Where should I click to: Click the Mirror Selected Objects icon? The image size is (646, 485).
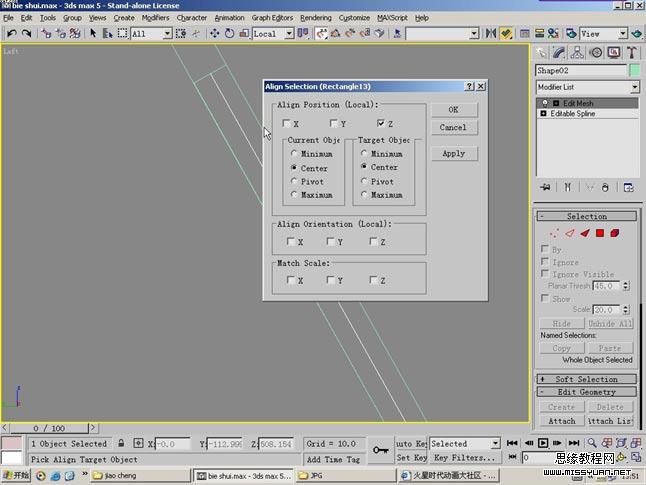tap(490, 33)
